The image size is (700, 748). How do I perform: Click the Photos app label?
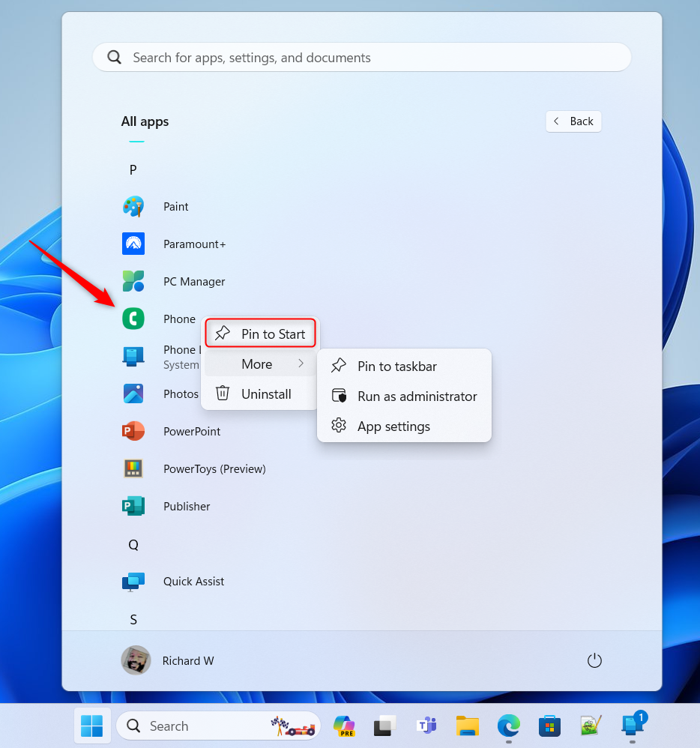[x=181, y=394]
